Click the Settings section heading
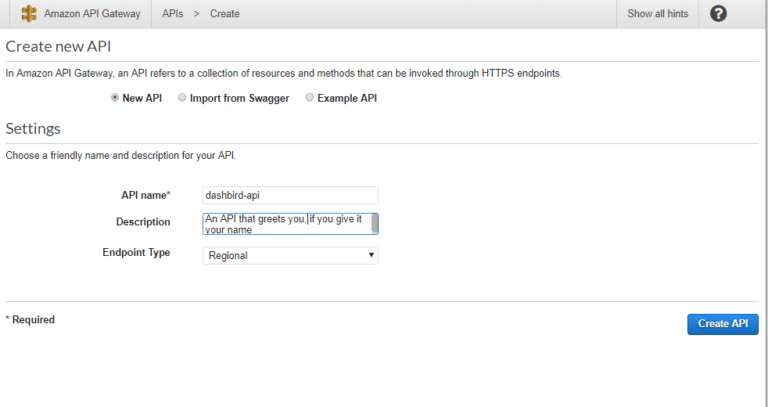 pos(33,129)
